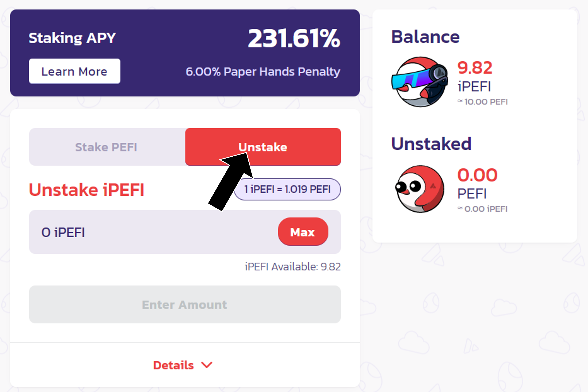Click the ≈ 0.00 iPEFI conversion text
Viewport: 588px width, 392px height.
click(x=483, y=209)
